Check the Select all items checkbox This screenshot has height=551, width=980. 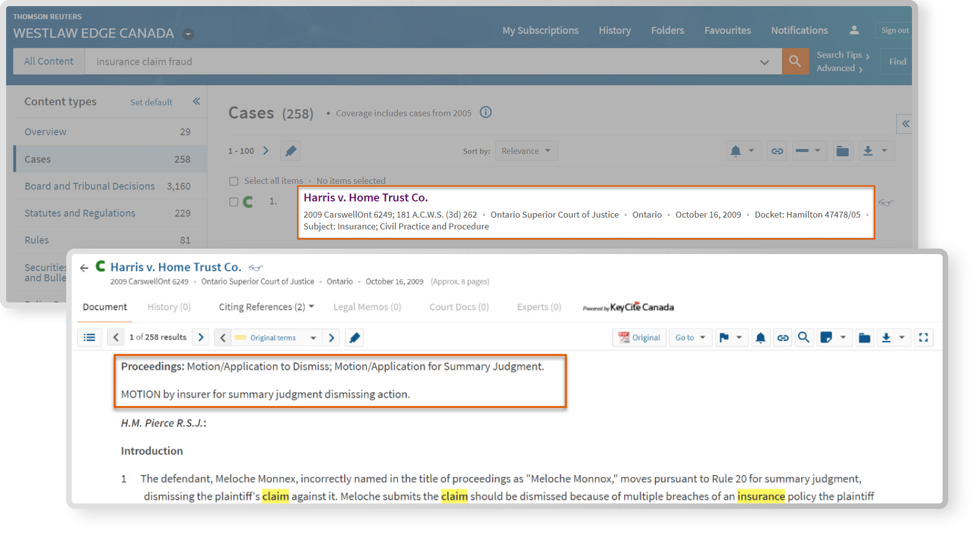pos(233,181)
